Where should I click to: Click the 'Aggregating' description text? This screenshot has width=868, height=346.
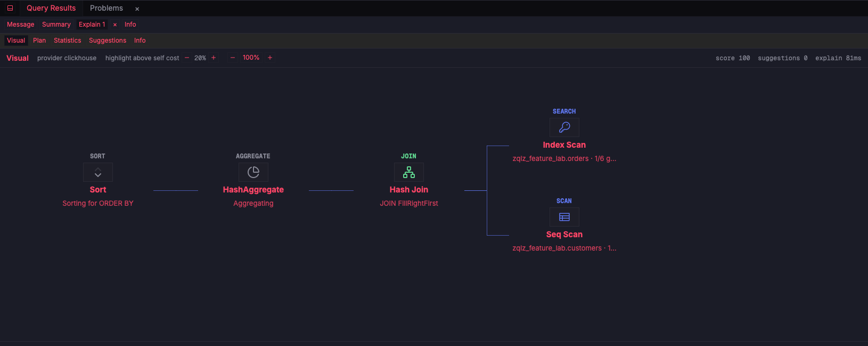click(x=253, y=203)
